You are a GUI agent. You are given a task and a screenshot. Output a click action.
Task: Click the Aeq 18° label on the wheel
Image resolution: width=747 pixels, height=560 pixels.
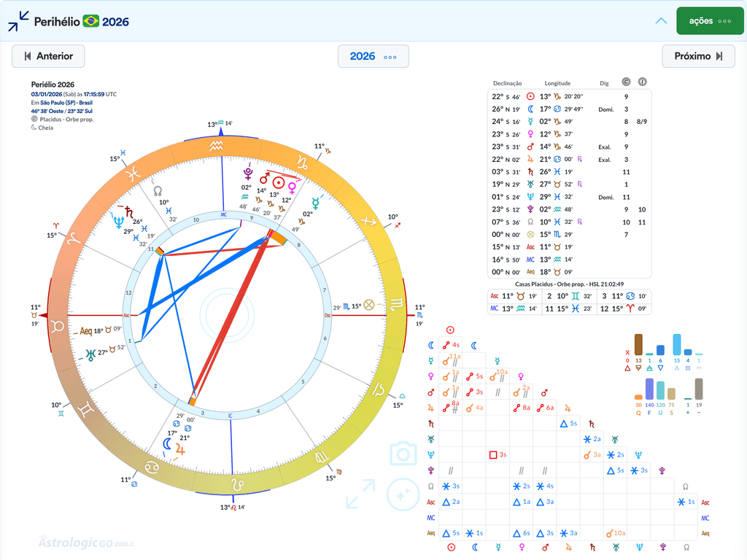(x=101, y=330)
